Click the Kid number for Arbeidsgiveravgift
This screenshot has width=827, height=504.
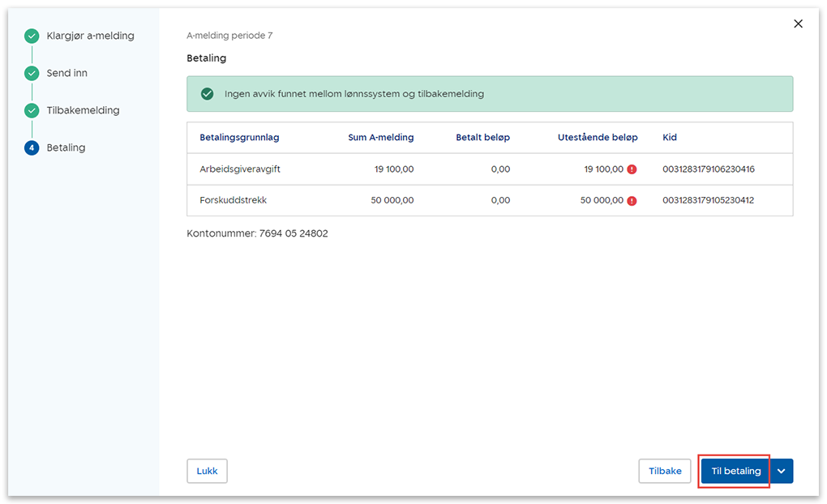708,169
